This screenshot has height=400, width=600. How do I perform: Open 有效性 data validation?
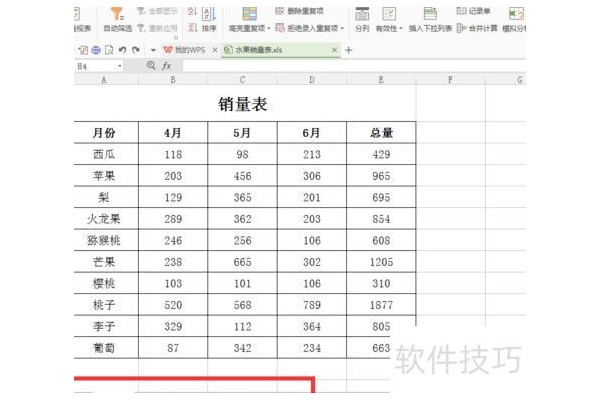pos(389,20)
